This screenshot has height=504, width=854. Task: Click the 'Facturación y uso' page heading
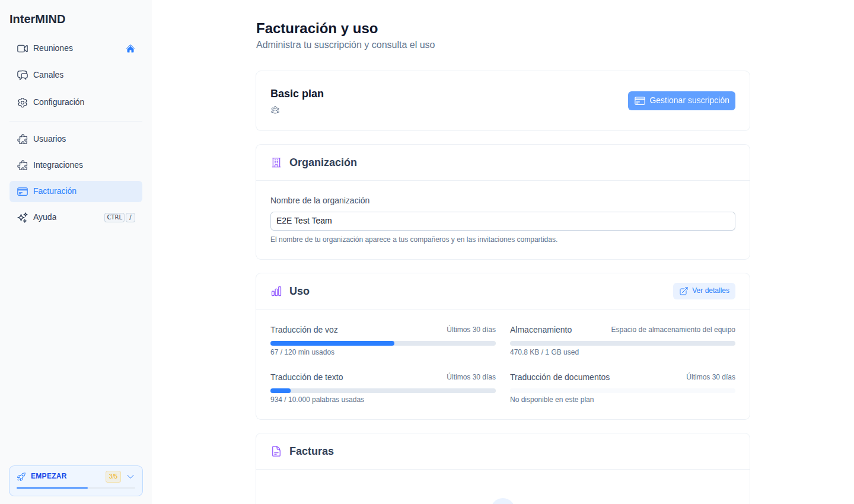tap(317, 28)
